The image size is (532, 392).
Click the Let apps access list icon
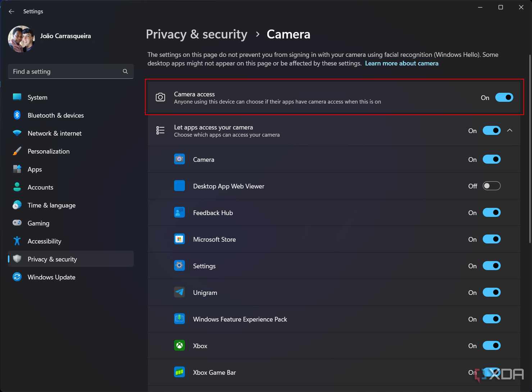point(160,131)
